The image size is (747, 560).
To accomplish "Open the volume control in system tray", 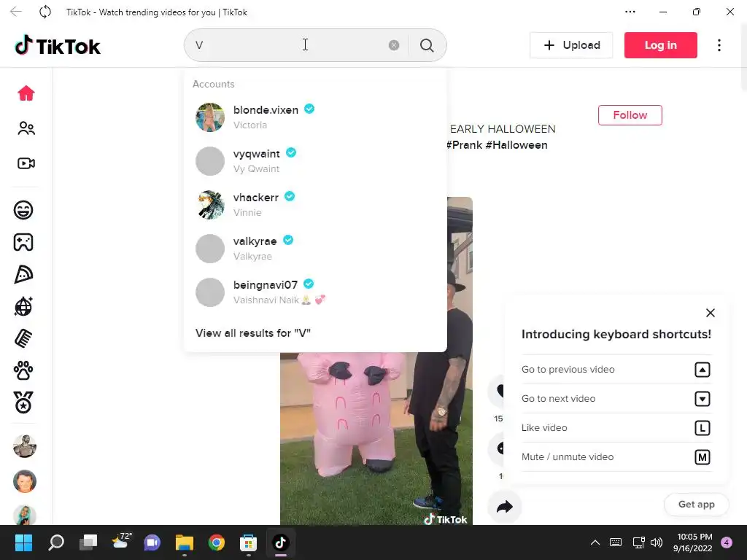I will tap(657, 542).
